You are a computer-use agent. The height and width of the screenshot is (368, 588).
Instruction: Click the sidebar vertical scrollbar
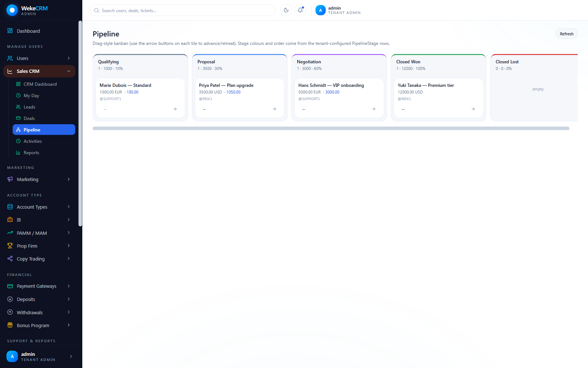point(80,124)
